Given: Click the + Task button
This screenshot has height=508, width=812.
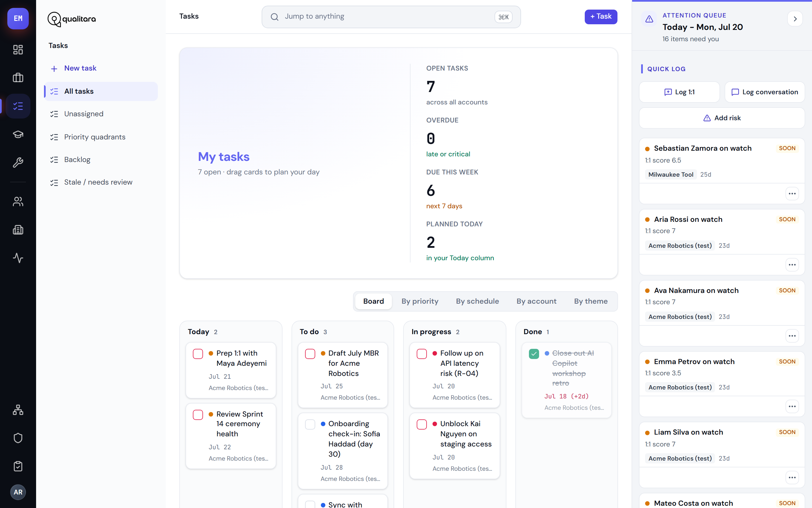Looking at the screenshot, I should (601, 17).
